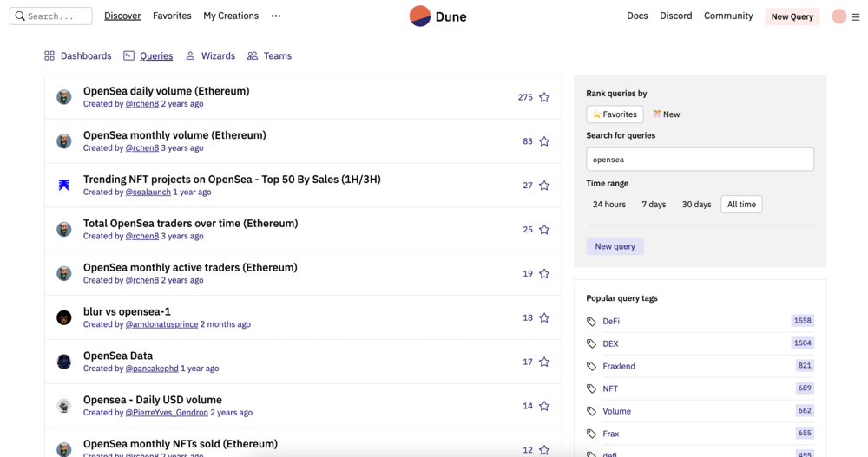Viewport: 868px width, 457px height.
Task: Open Favorites in top navigation
Action: coord(172,16)
